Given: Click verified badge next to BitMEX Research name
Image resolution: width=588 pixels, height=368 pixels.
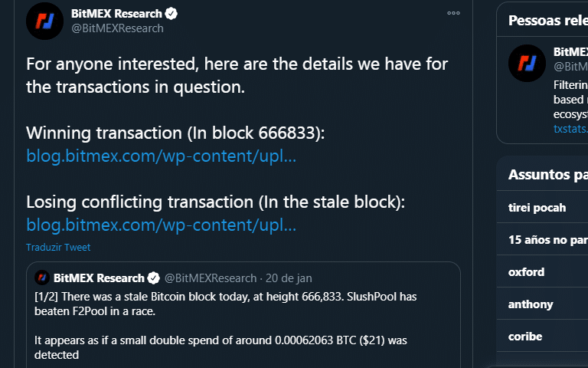Looking at the screenshot, I should pyautogui.click(x=171, y=14).
